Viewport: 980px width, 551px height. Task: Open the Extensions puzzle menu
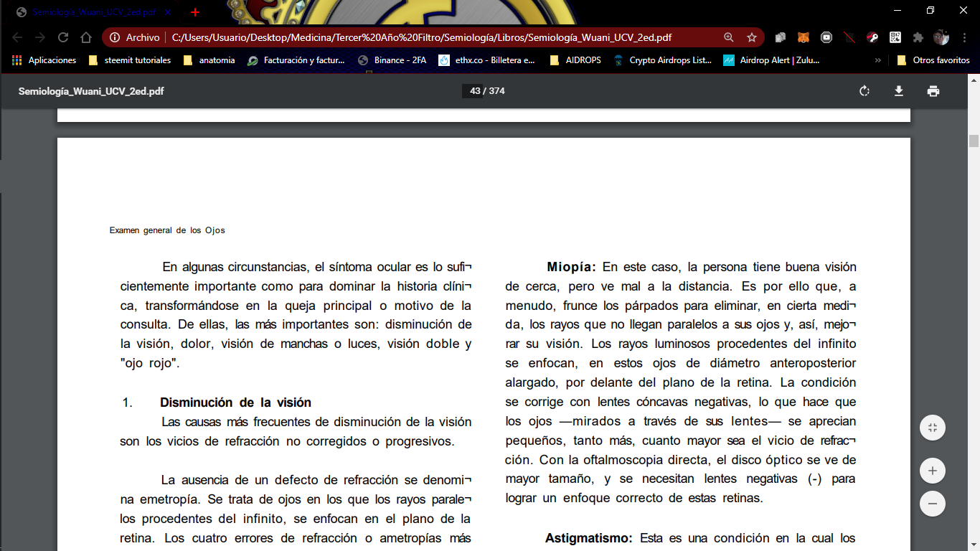tap(918, 37)
